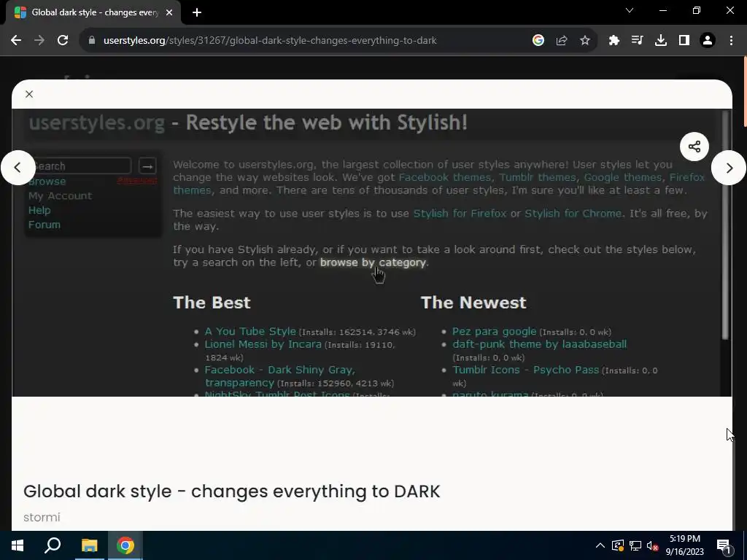Open a new tab with plus button
The height and width of the screenshot is (560, 747).
click(x=197, y=12)
